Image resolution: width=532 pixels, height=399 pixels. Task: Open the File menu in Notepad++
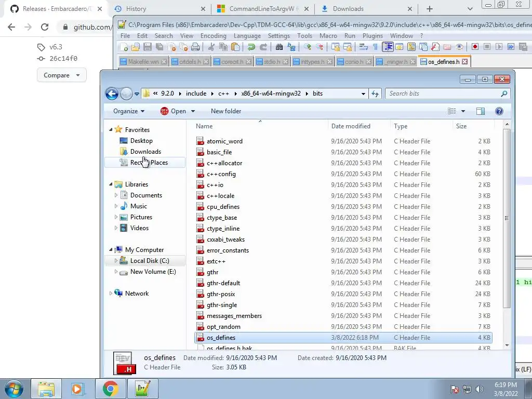click(x=125, y=36)
